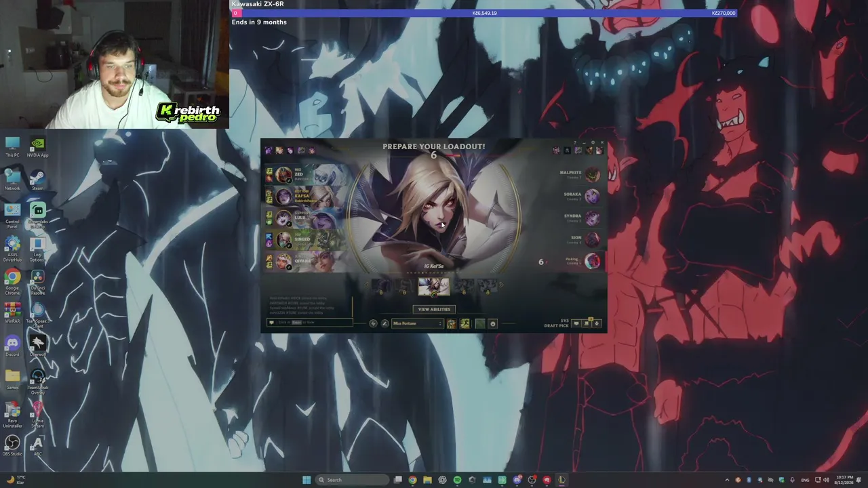Show hidden system tray icons chevron
This screenshot has height=488, width=868.
[x=727, y=480]
